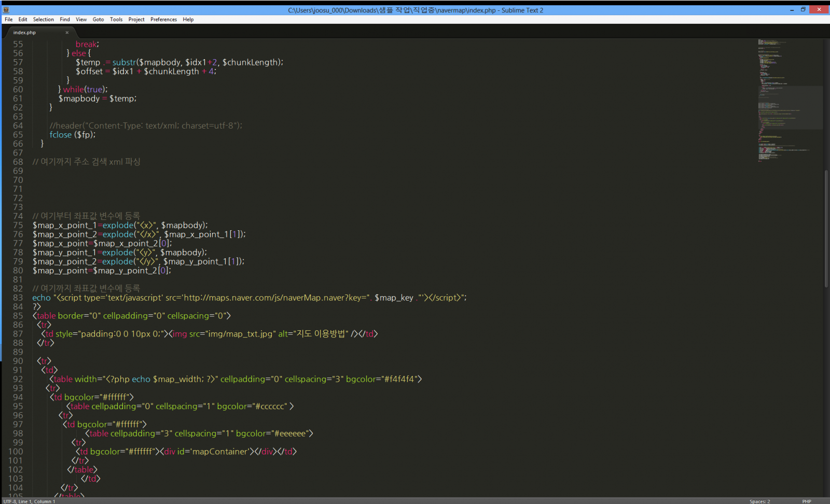Open the Project menu
Image resolution: width=830 pixels, height=504 pixels.
click(136, 20)
